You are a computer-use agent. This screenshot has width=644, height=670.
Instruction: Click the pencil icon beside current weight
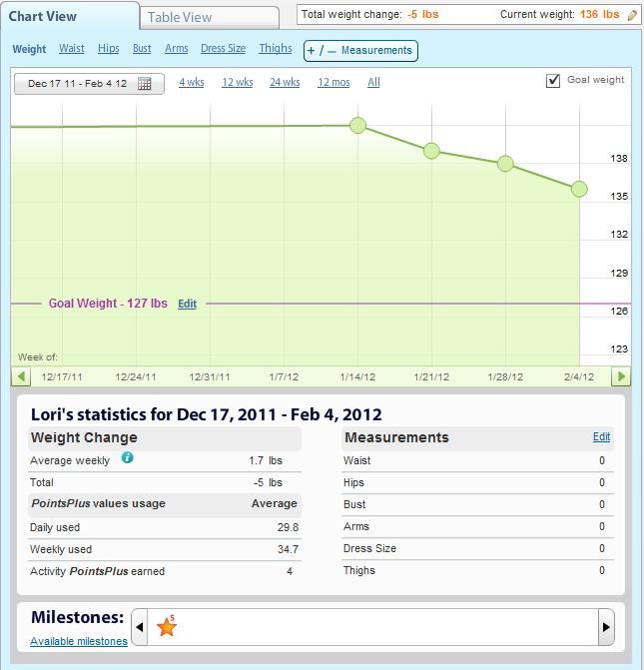pyautogui.click(x=631, y=15)
